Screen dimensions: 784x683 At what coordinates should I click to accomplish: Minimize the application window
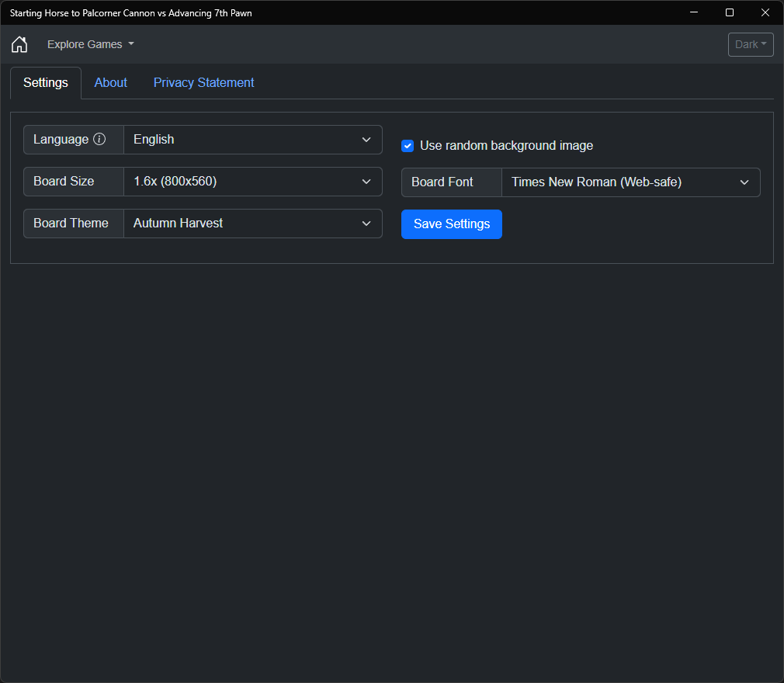click(x=694, y=12)
